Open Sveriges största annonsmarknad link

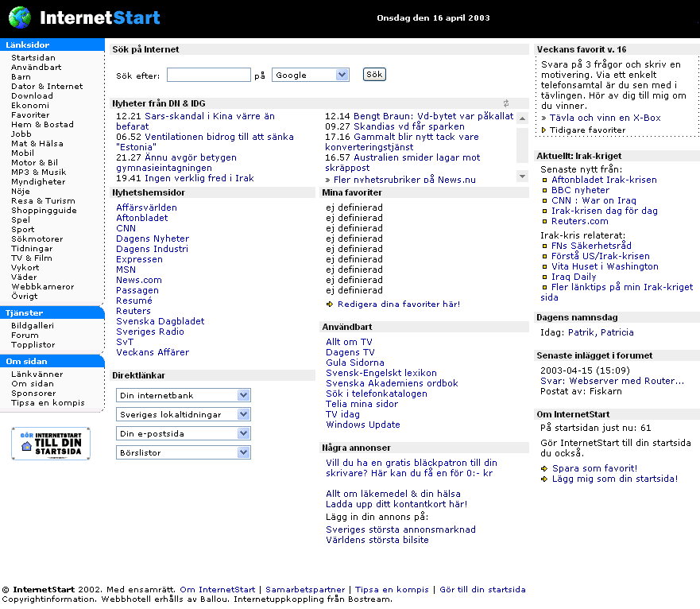(401, 530)
